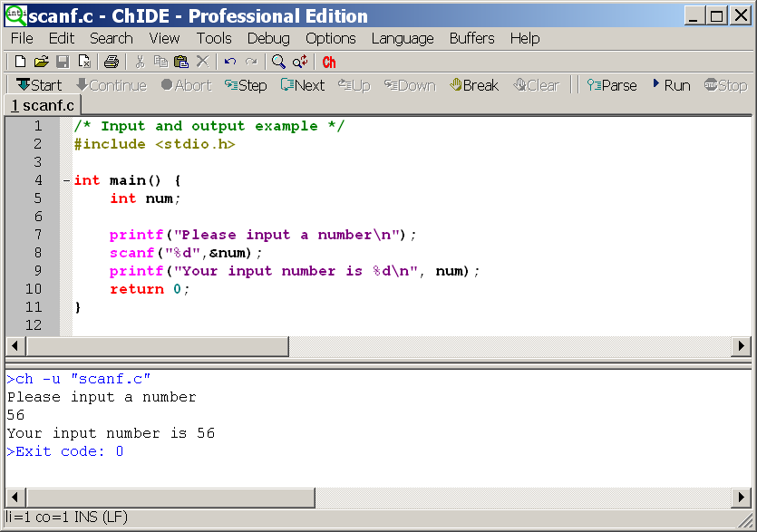Parse the program with Parse button
The width and height of the screenshot is (757, 532).
tap(612, 85)
